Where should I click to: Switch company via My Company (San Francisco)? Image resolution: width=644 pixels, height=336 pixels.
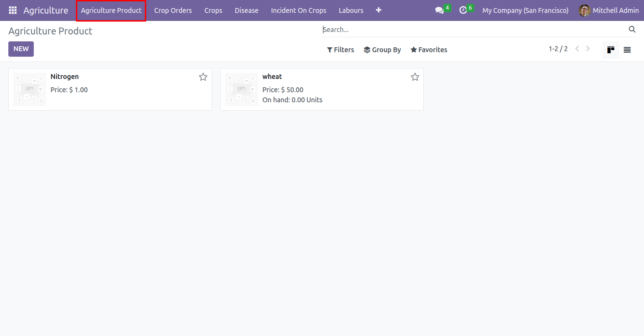(525, 10)
